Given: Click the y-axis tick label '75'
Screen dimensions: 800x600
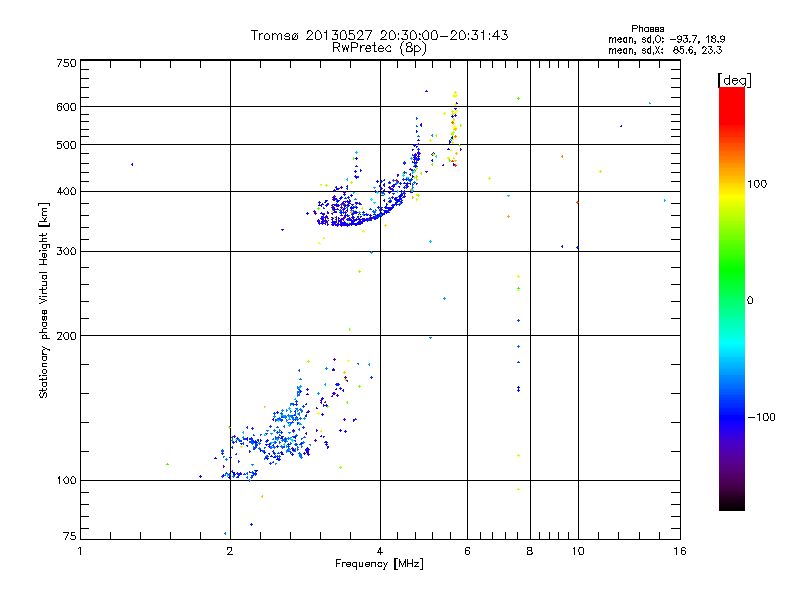Looking at the screenshot, I should pos(70,536).
